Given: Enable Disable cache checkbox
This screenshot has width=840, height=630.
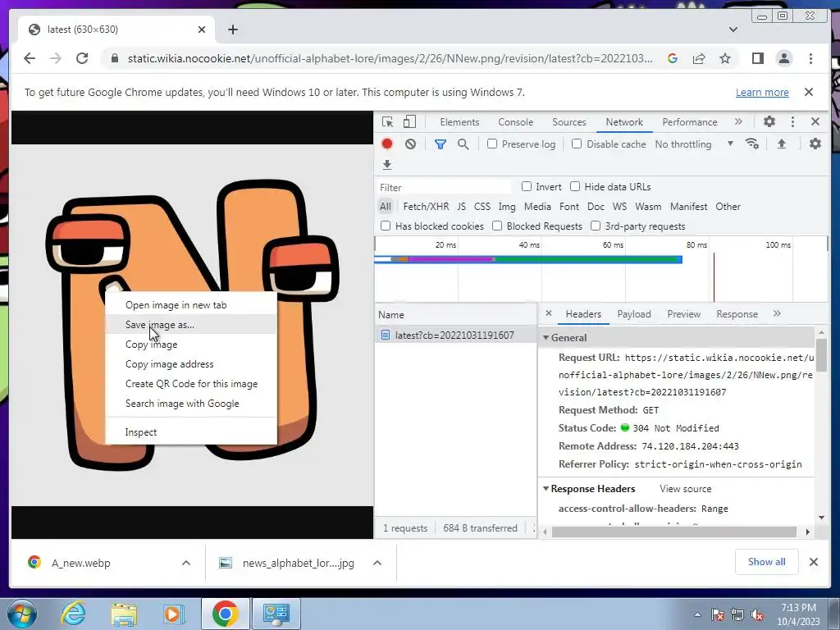Looking at the screenshot, I should point(577,144).
